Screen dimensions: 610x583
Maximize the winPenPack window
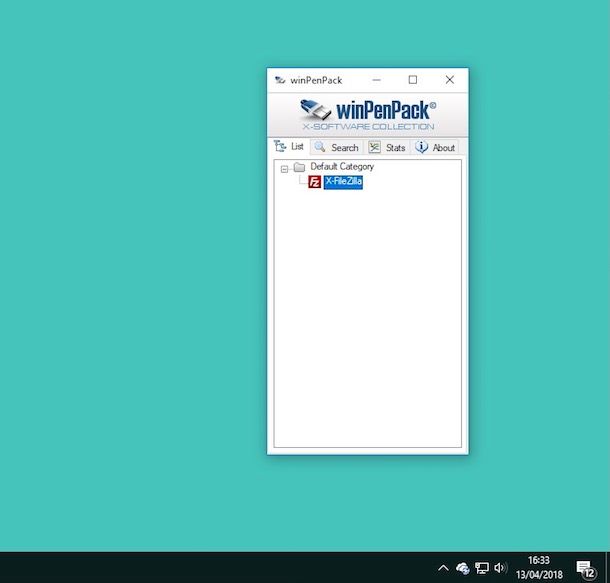click(413, 80)
